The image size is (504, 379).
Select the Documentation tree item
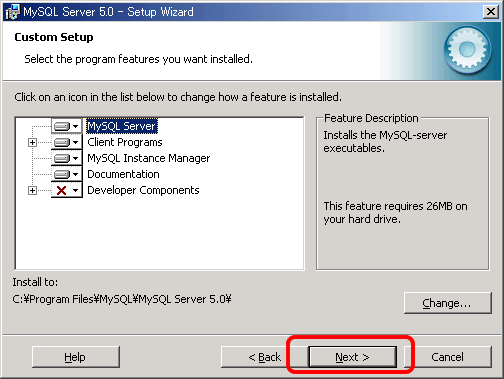pos(123,174)
